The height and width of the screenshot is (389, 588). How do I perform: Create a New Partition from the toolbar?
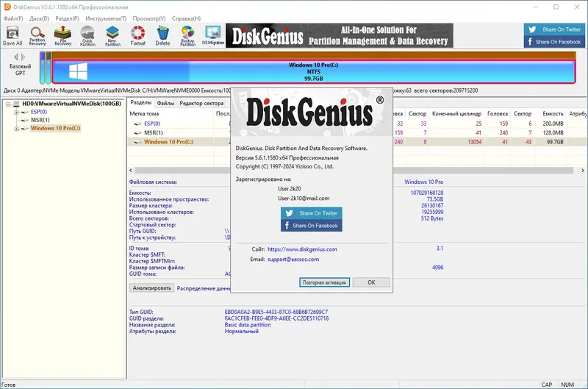coord(112,36)
